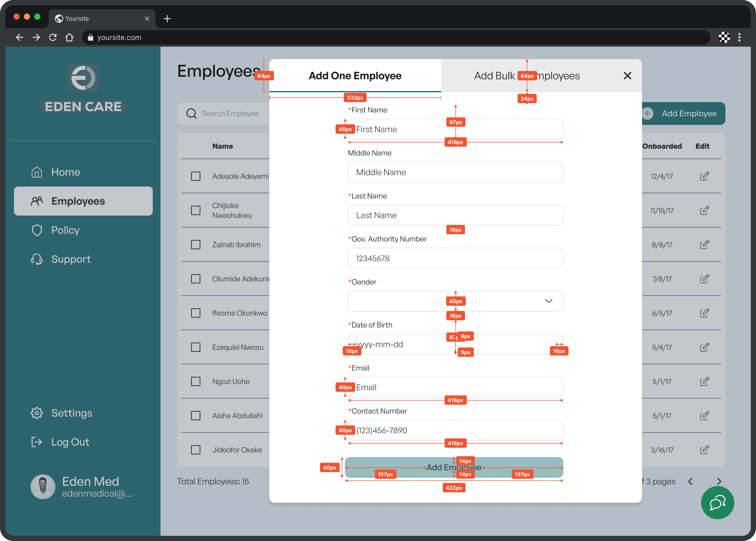Expand the Gender dropdown
756x541 pixels.
(x=455, y=301)
